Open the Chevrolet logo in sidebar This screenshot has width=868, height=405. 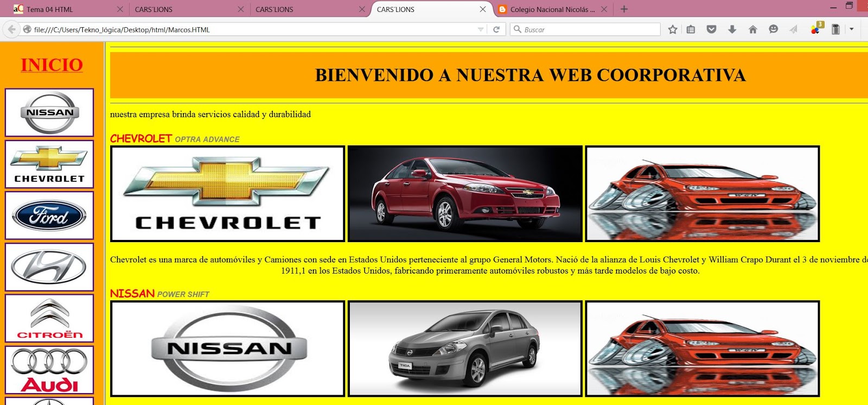coord(49,164)
